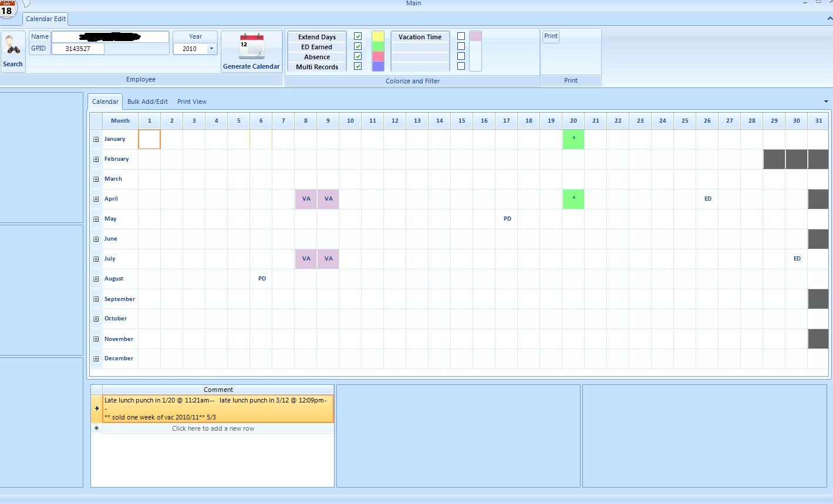Click the lilac Vacation Time color swatch

(475, 36)
